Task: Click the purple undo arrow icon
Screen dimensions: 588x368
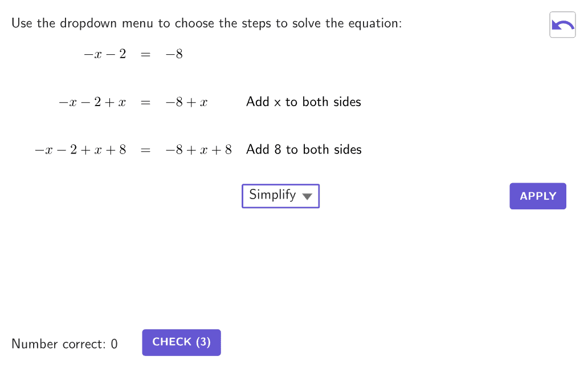Action: (x=562, y=25)
